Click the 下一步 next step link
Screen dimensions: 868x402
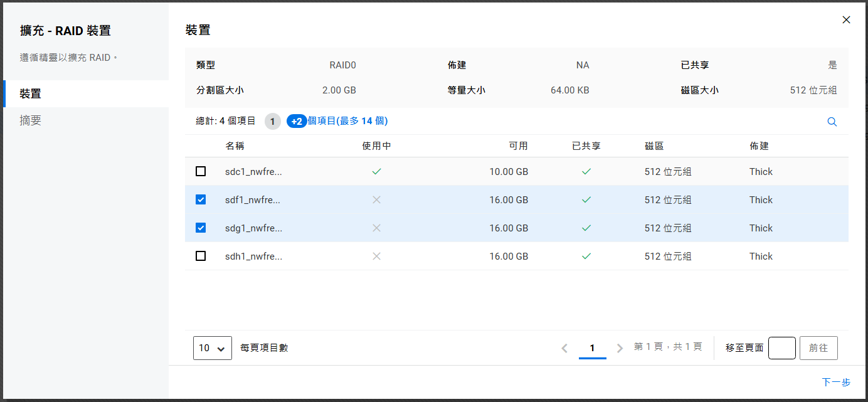835,383
